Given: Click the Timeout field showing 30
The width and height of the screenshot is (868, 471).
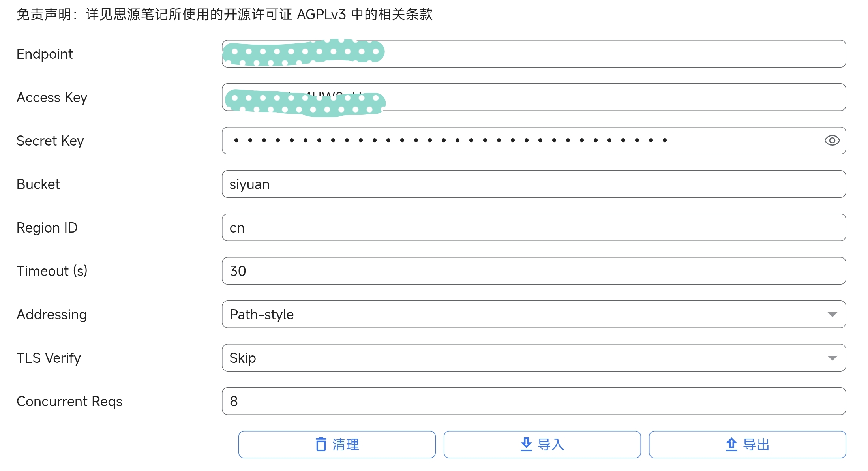Looking at the screenshot, I should [x=534, y=271].
